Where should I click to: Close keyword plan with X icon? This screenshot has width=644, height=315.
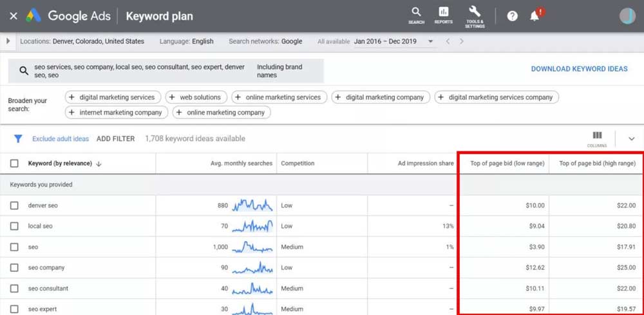[x=13, y=16]
